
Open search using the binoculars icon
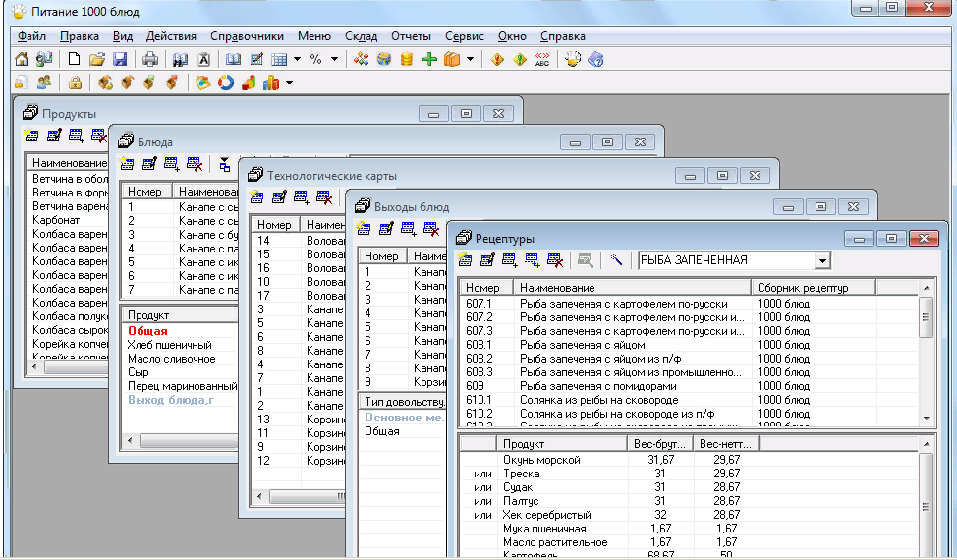(180, 60)
